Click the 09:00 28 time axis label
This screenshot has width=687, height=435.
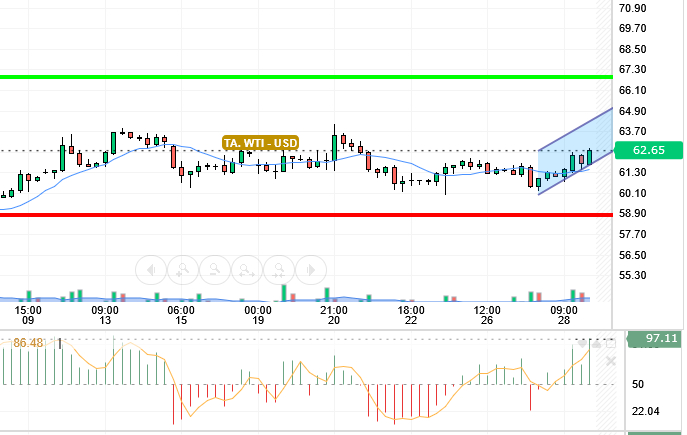point(564,315)
